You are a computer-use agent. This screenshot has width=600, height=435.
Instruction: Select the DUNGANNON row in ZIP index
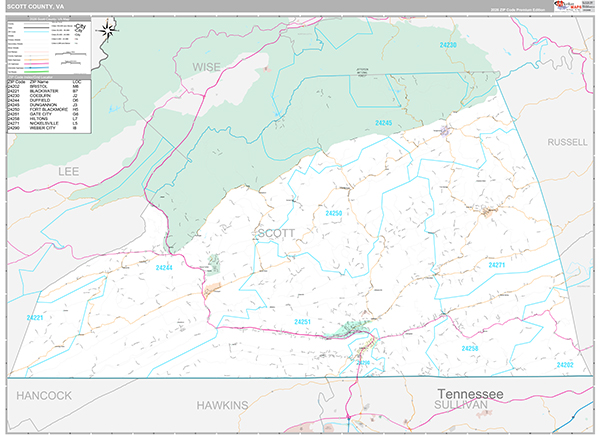(x=44, y=105)
